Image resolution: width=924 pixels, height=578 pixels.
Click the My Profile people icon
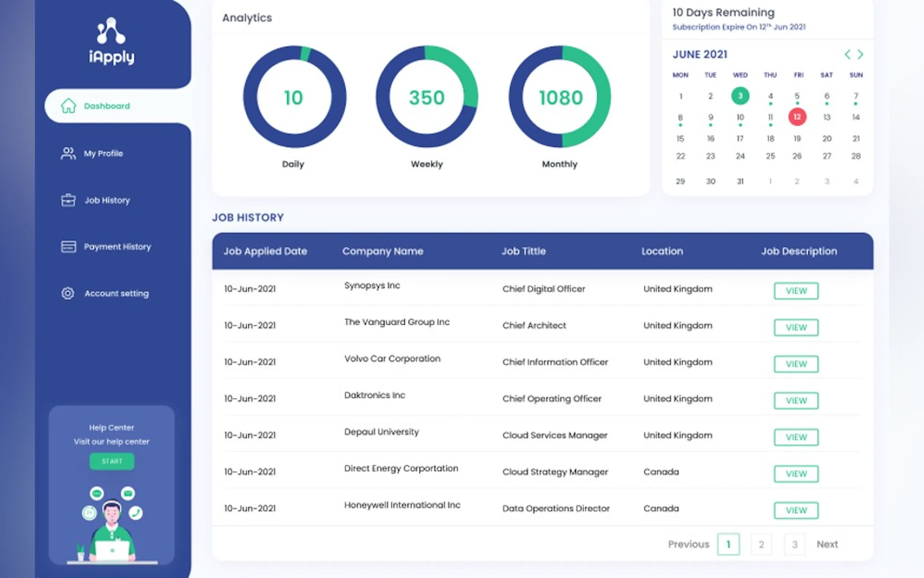pos(68,153)
